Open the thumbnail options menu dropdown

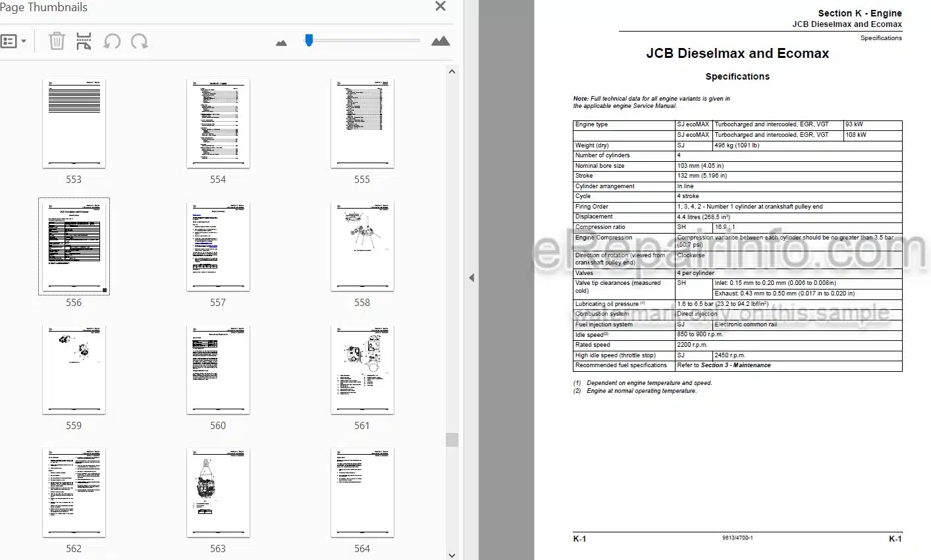(14, 41)
